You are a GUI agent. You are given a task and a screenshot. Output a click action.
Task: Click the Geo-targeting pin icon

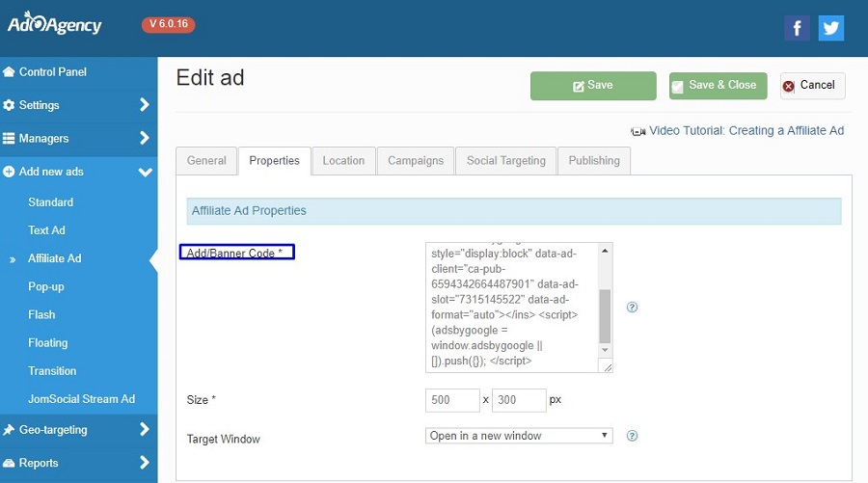9,430
